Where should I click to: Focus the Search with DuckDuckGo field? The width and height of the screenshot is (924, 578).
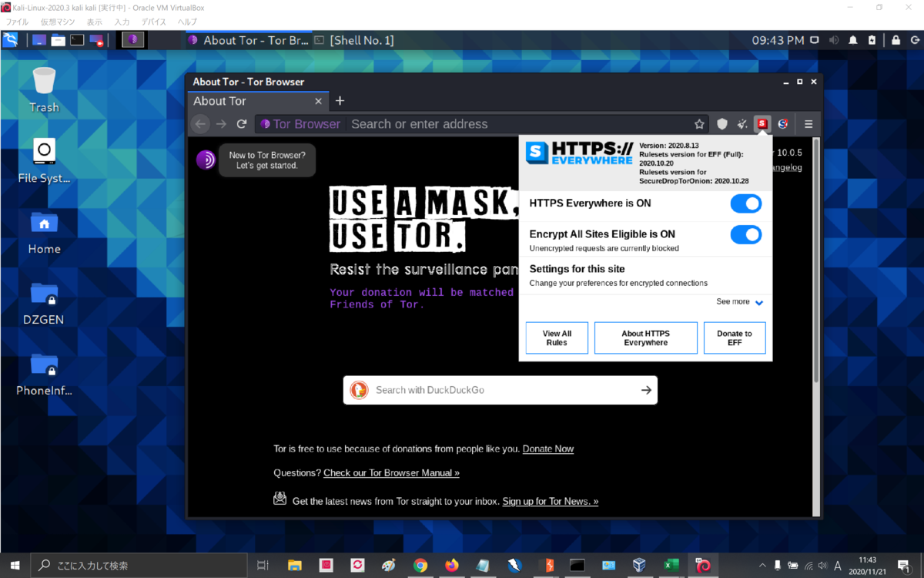pyautogui.click(x=500, y=390)
